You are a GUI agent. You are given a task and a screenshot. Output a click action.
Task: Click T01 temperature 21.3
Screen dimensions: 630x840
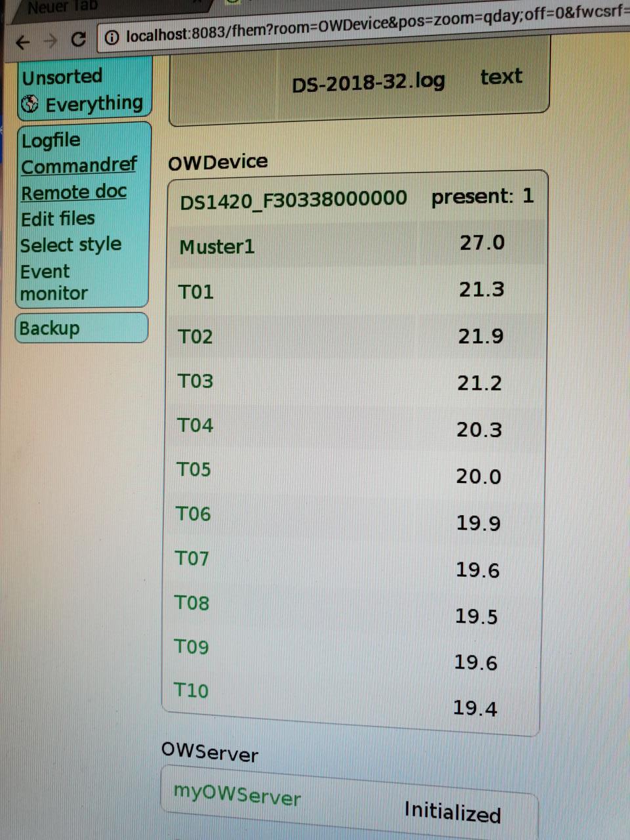(482, 289)
